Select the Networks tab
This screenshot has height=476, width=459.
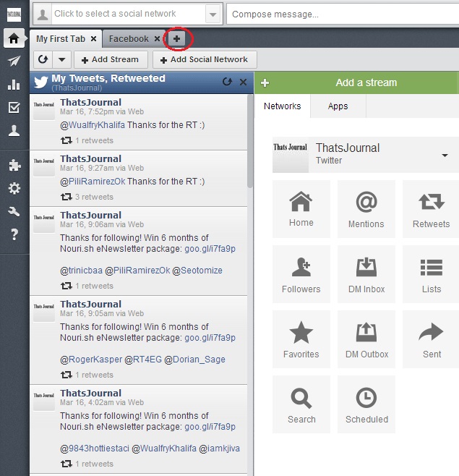pos(282,106)
